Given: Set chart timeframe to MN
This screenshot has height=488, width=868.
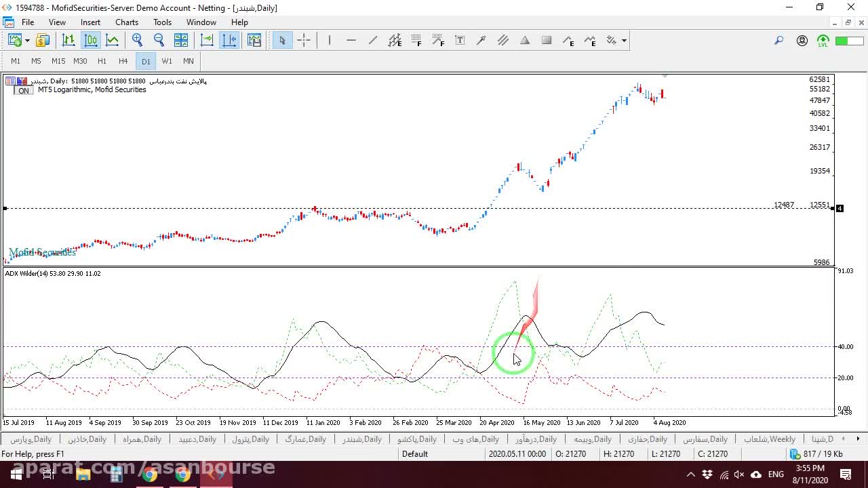Looking at the screenshot, I should 189,61.
